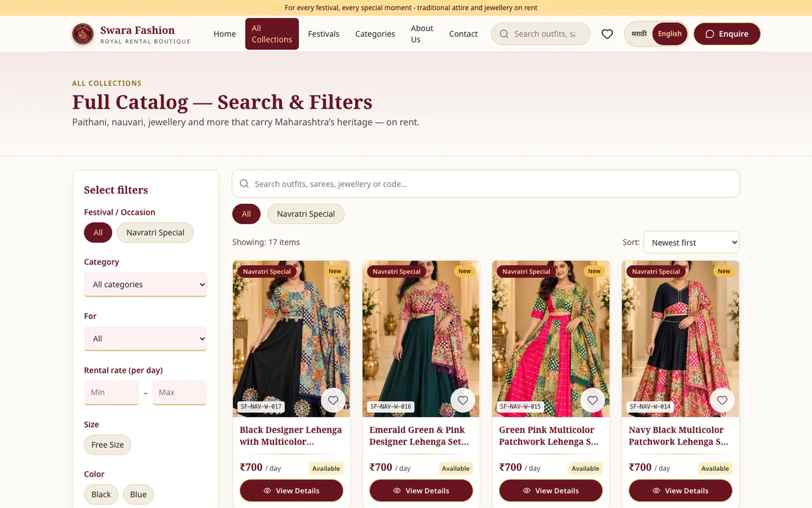812x508 pixels.
Task: Click the magnifier icon in catalog search bar
Action: click(244, 184)
